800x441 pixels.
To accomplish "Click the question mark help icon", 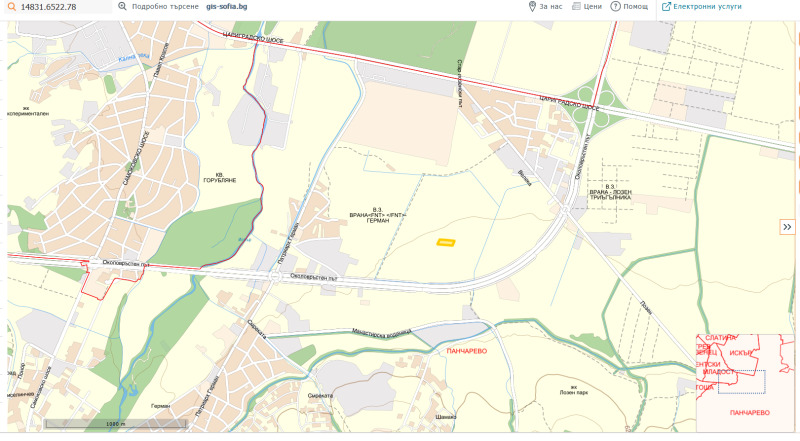I will coord(616,7).
